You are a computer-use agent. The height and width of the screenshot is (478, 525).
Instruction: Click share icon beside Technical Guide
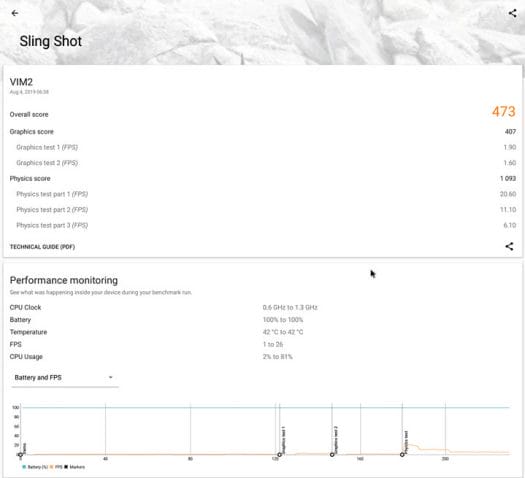[x=509, y=246]
